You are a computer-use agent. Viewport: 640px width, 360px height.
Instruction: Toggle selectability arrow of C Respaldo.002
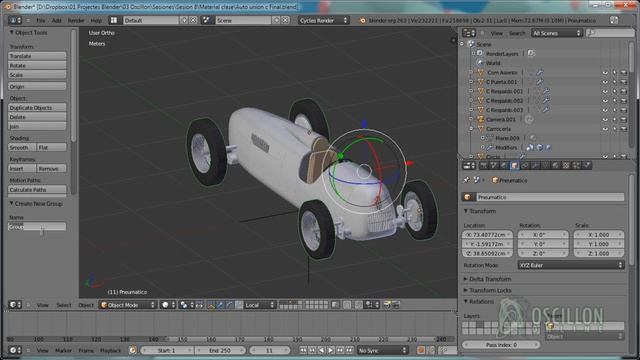pyautogui.click(x=615, y=100)
